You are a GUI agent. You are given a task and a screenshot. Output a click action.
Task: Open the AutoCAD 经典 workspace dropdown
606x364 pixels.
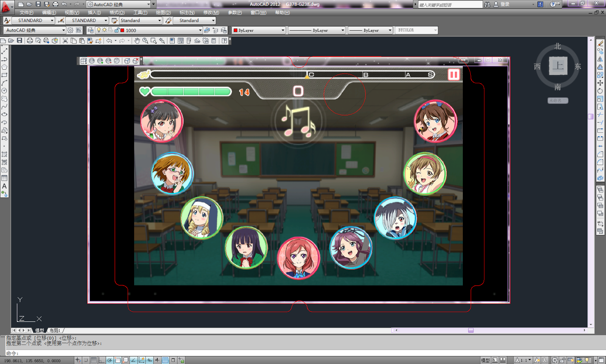point(63,30)
